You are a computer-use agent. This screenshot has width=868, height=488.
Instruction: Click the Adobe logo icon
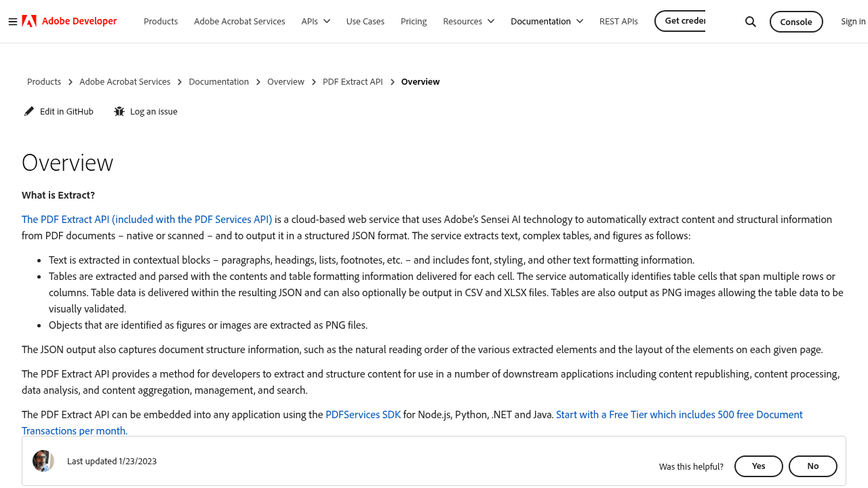tap(29, 21)
